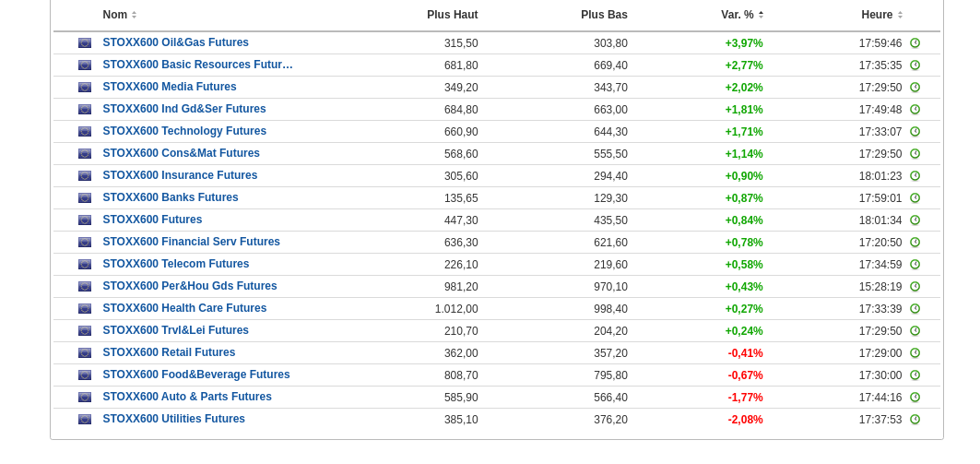This screenshot has width=980, height=464.
Task: Click the Plus Bas column header
Action: point(604,15)
